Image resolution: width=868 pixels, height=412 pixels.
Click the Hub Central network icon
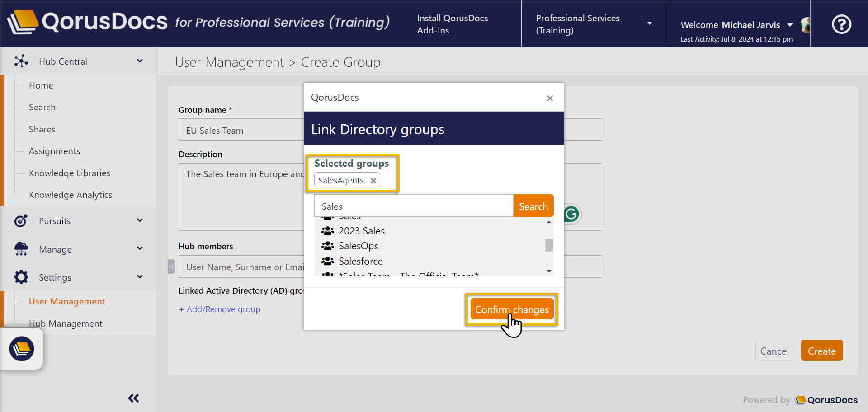pyautogui.click(x=21, y=61)
